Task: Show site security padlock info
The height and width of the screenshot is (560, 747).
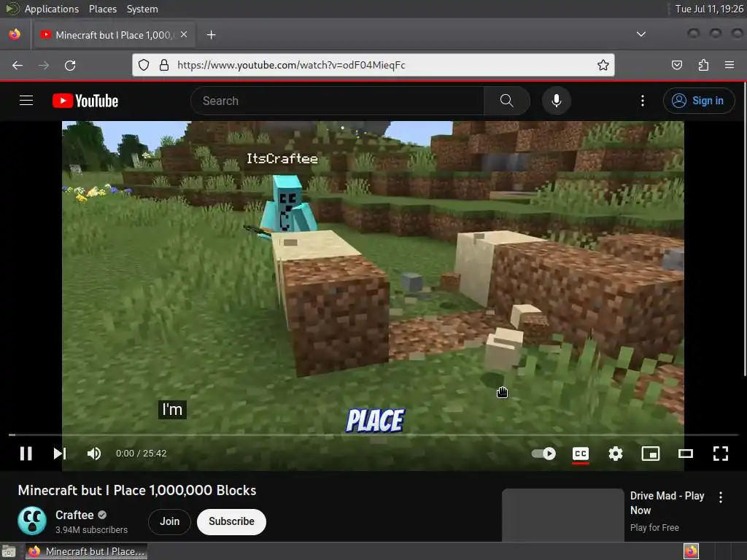Action: [x=164, y=65]
